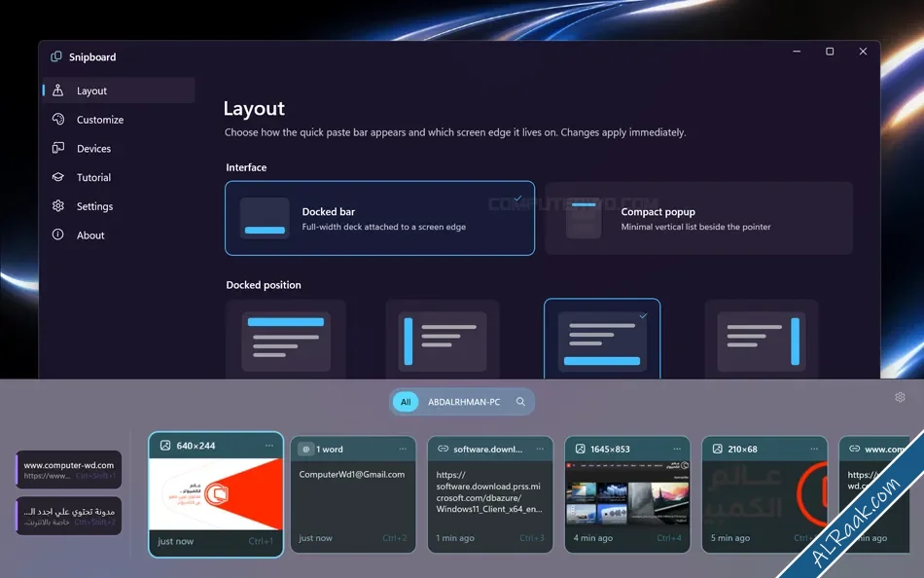Click the About info icon
Viewport: 924px width, 578px height.
(x=57, y=235)
